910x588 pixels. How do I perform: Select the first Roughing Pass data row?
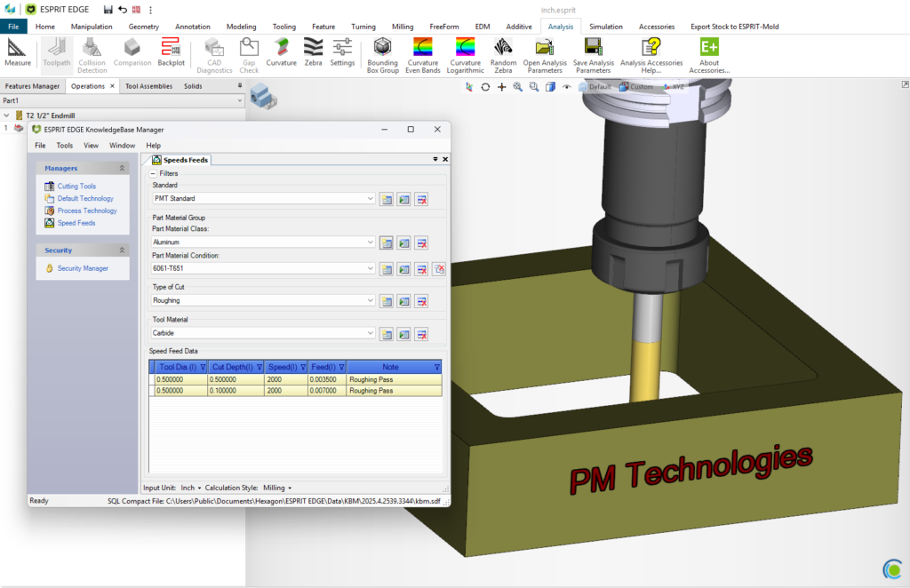pos(295,379)
